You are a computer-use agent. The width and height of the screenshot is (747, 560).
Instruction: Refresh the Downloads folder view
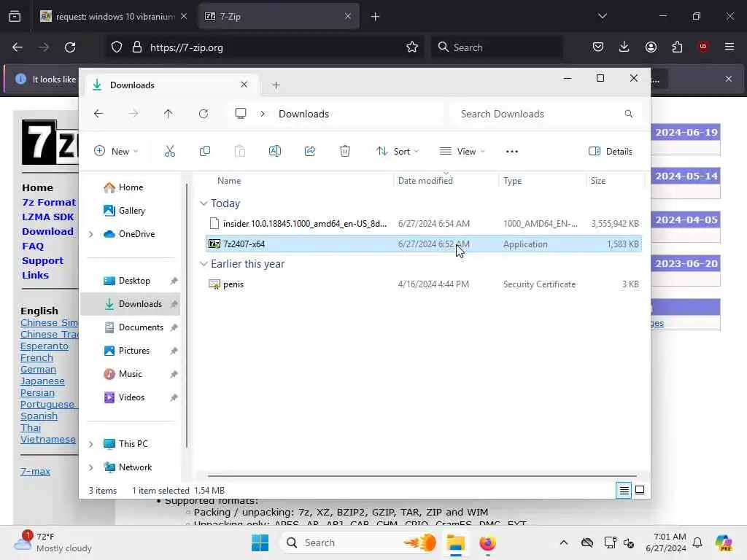[204, 114]
